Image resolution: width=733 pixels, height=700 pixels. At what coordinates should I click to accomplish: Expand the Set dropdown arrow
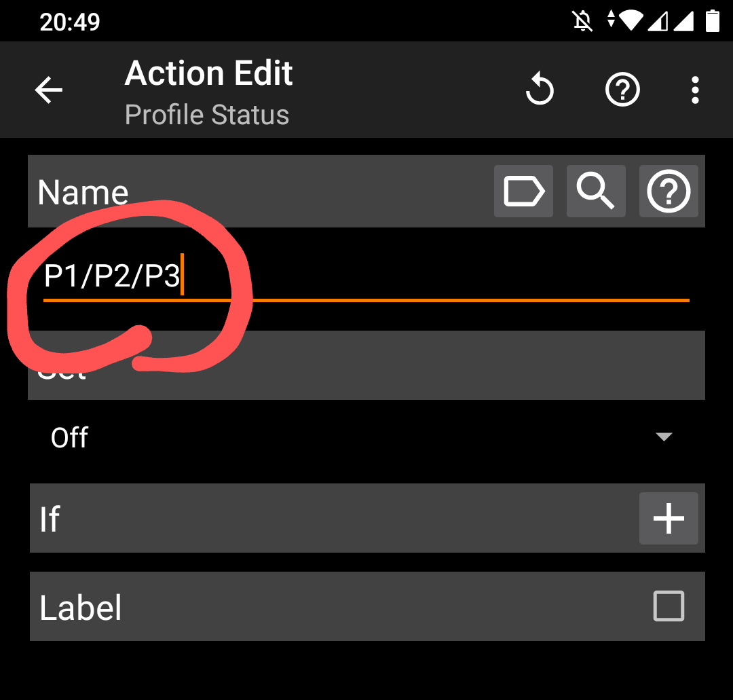(x=663, y=437)
